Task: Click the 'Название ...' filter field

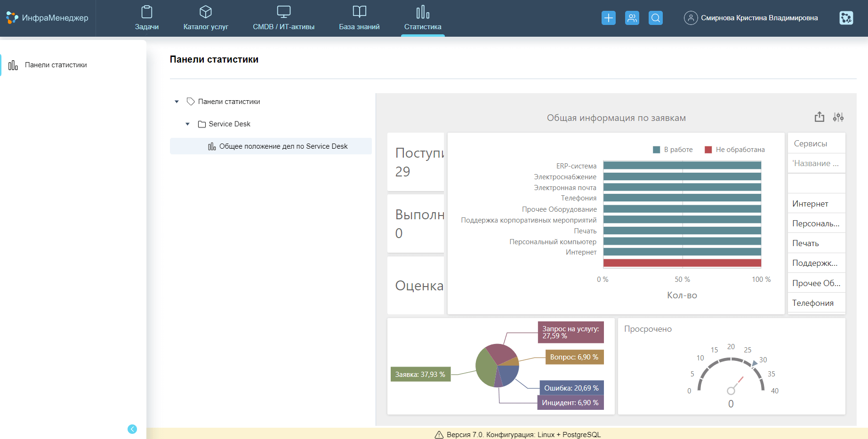Action: pos(816,163)
